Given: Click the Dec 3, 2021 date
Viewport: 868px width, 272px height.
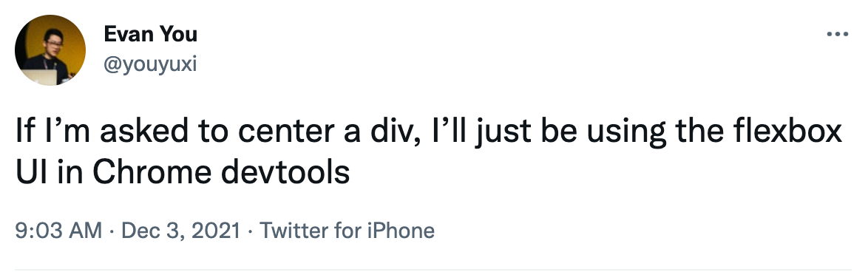Looking at the screenshot, I should (x=180, y=231).
